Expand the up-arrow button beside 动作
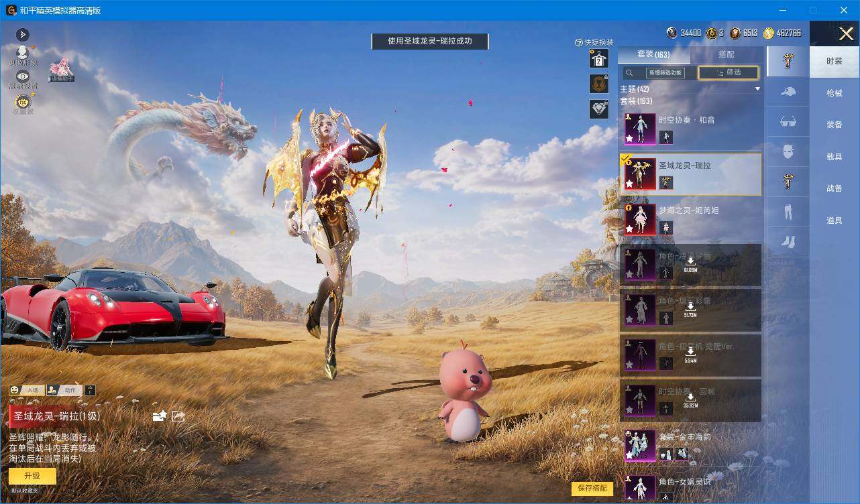Image resolution: width=860 pixels, height=504 pixels. (91, 390)
